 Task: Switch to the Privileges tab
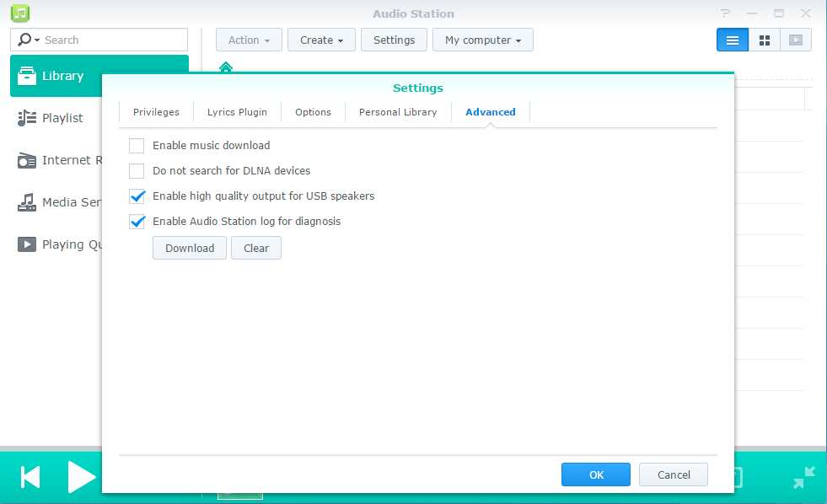point(156,112)
